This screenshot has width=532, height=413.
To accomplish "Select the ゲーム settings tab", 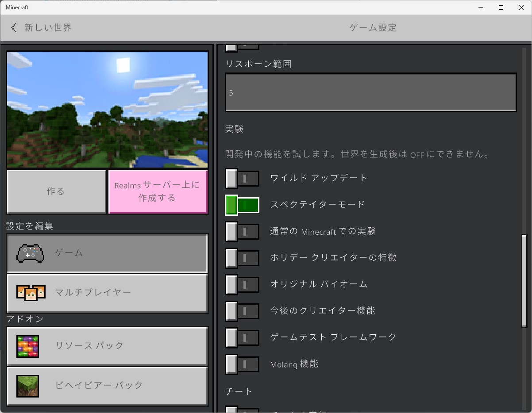I will (x=107, y=252).
